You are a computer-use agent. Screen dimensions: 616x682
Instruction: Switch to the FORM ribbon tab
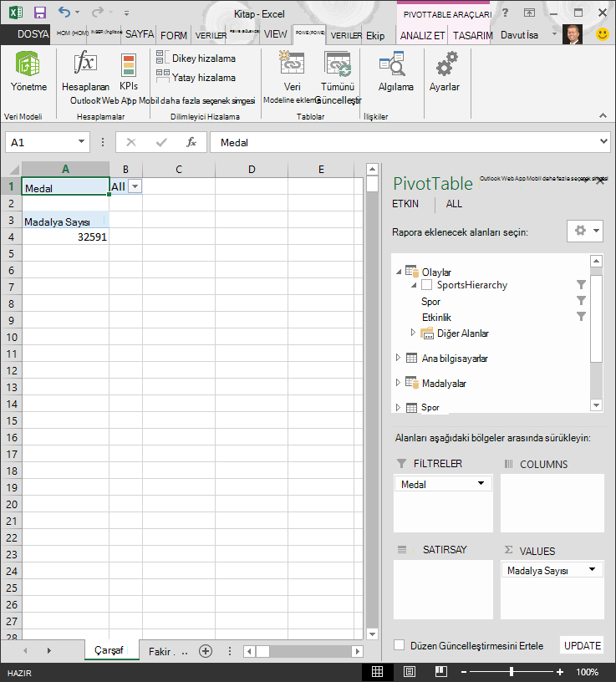(x=174, y=35)
